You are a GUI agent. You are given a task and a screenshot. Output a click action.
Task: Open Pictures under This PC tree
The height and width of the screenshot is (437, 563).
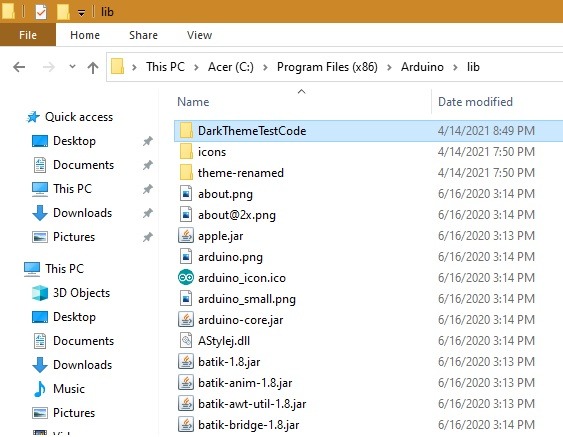coord(74,413)
